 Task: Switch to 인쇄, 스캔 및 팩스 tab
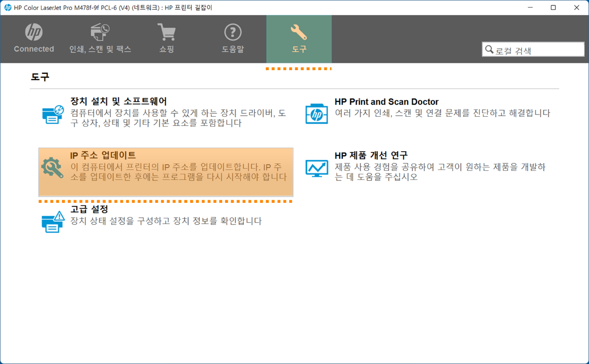pos(100,39)
